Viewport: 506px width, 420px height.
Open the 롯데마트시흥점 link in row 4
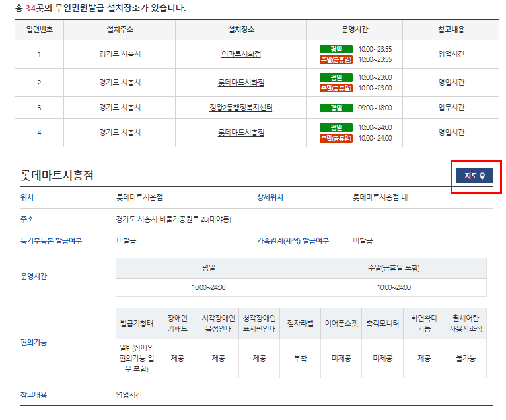pyautogui.click(x=240, y=133)
